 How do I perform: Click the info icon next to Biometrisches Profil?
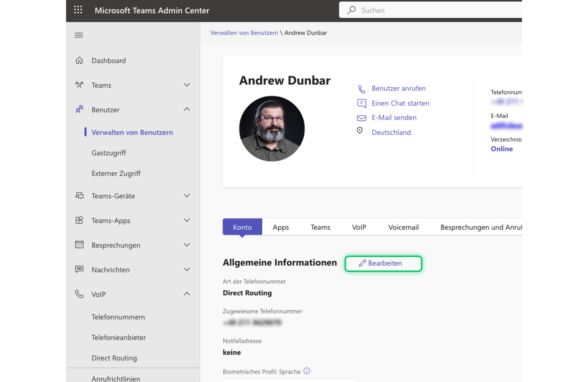pyautogui.click(x=307, y=371)
